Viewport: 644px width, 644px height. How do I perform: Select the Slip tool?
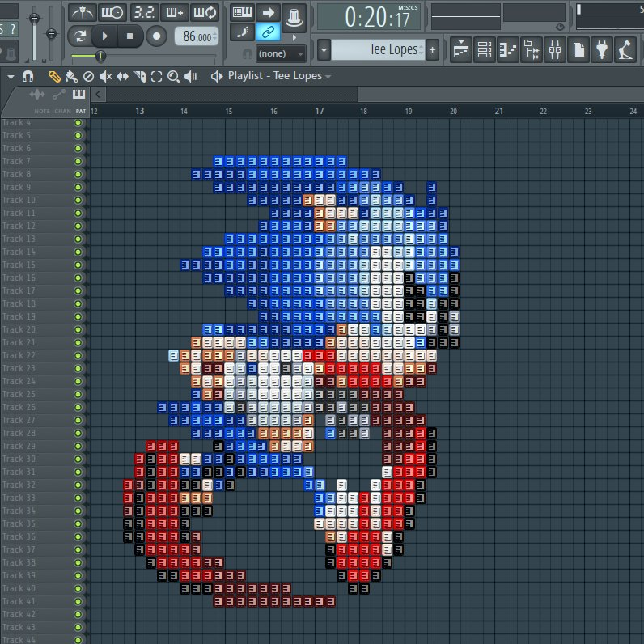[122, 76]
